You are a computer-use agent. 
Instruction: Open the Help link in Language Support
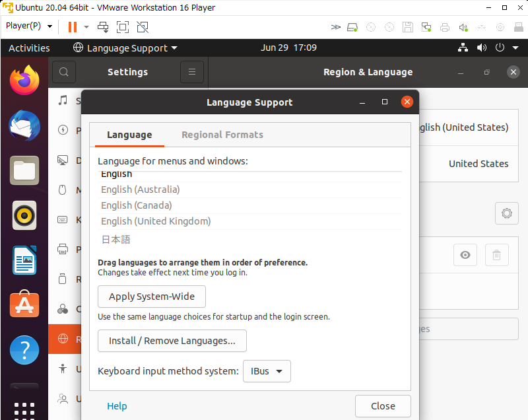(117, 406)
